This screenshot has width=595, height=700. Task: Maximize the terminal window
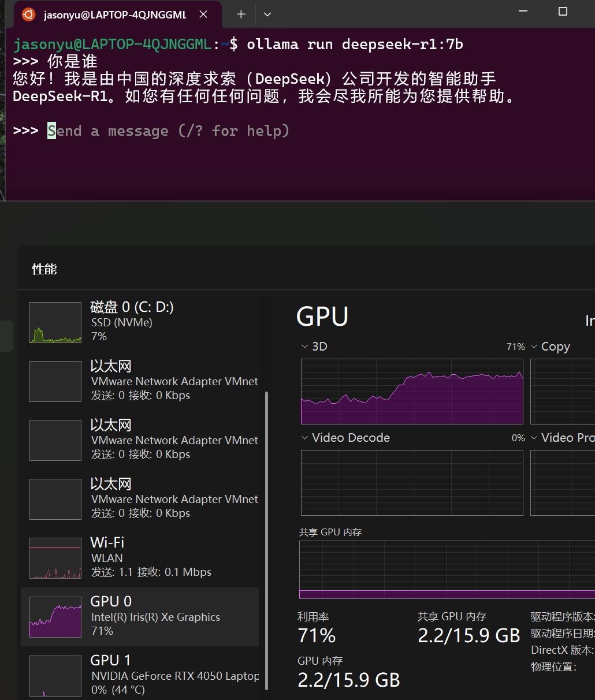(x=563, y=12)
